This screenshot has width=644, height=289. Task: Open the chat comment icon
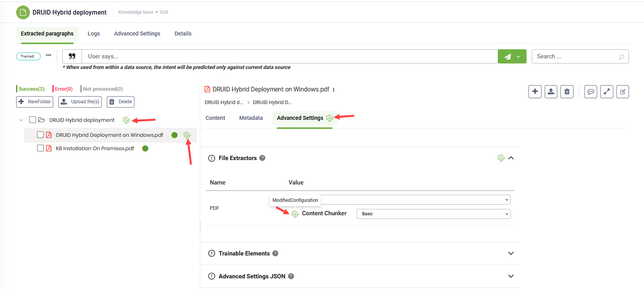(590, 91)
